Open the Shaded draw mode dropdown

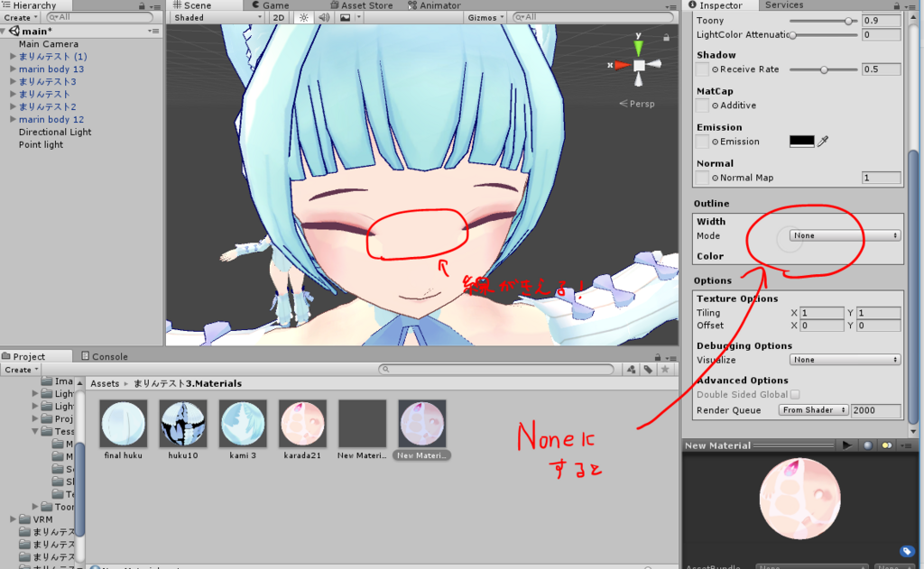[217, 18]
